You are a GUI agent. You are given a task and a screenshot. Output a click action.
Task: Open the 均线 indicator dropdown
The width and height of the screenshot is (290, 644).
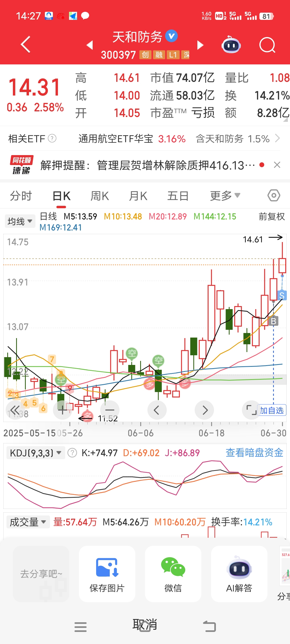[x=20, y=221]
